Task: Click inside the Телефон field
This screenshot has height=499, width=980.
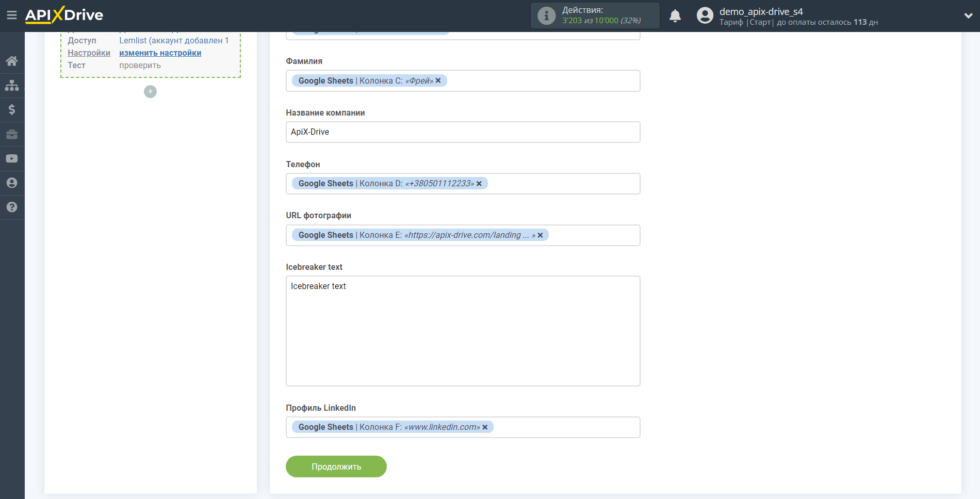Action: pos(463,184)
